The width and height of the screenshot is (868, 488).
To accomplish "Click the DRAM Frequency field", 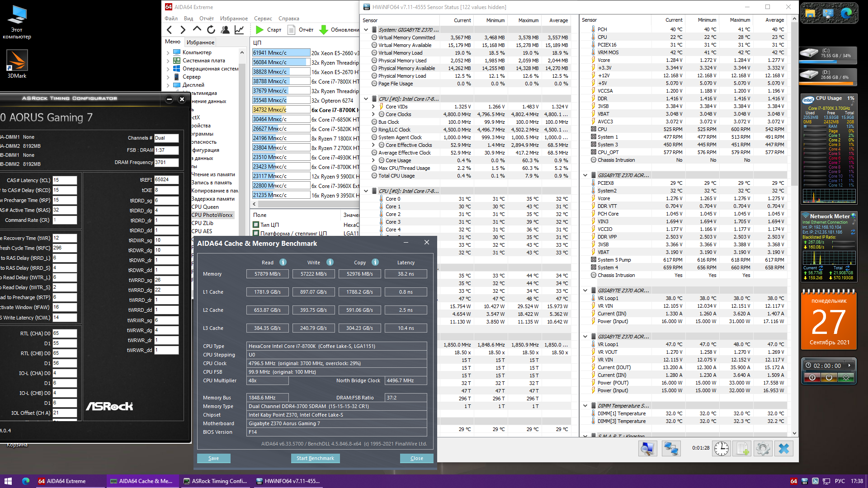I will (x=166, y=162).
